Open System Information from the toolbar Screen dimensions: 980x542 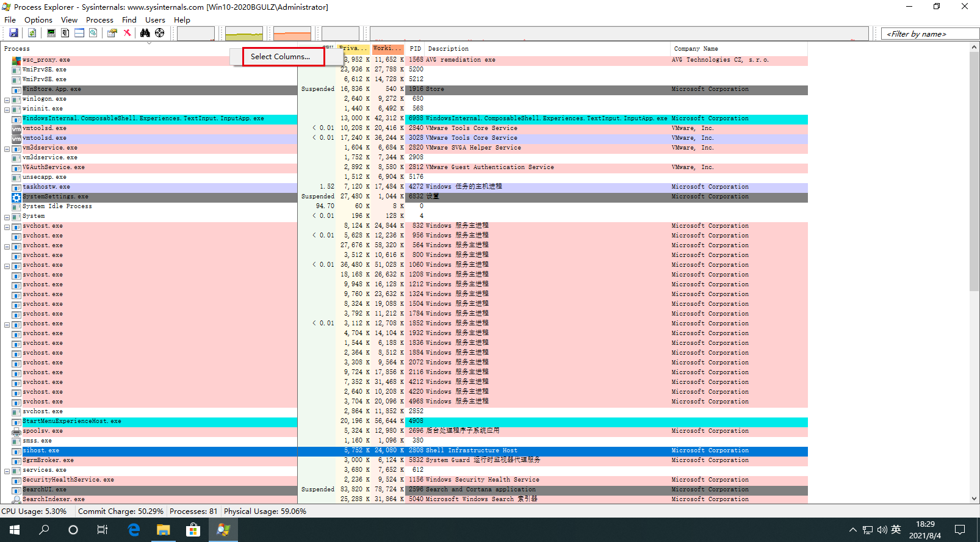click(x=51, y=33)
